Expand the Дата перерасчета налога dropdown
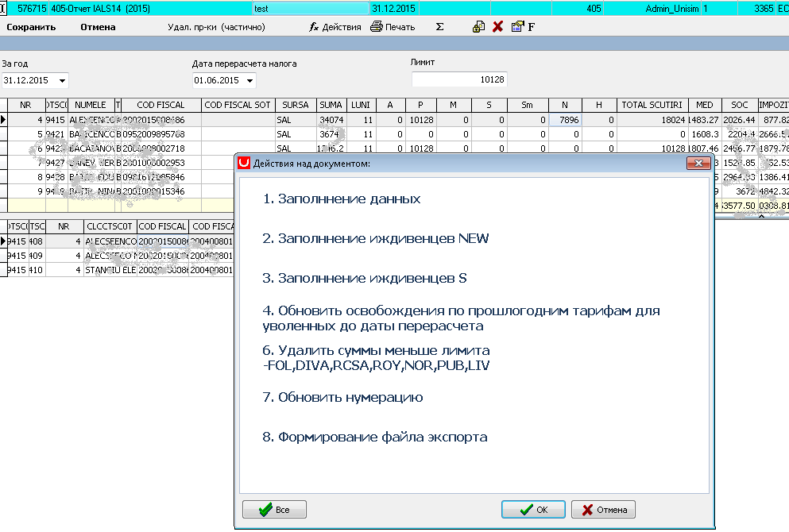 (249, 80)
